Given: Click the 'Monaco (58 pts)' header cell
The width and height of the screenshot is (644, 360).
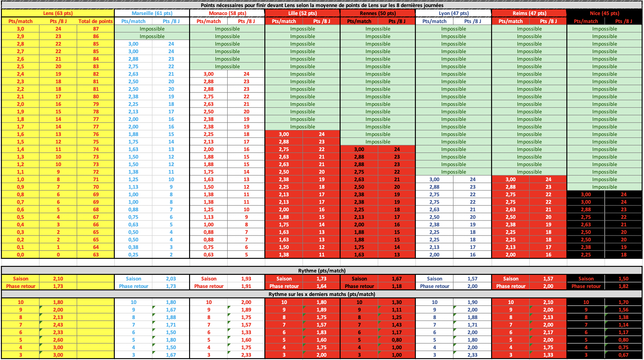Looking at the screenshot, I should [227, 13].
